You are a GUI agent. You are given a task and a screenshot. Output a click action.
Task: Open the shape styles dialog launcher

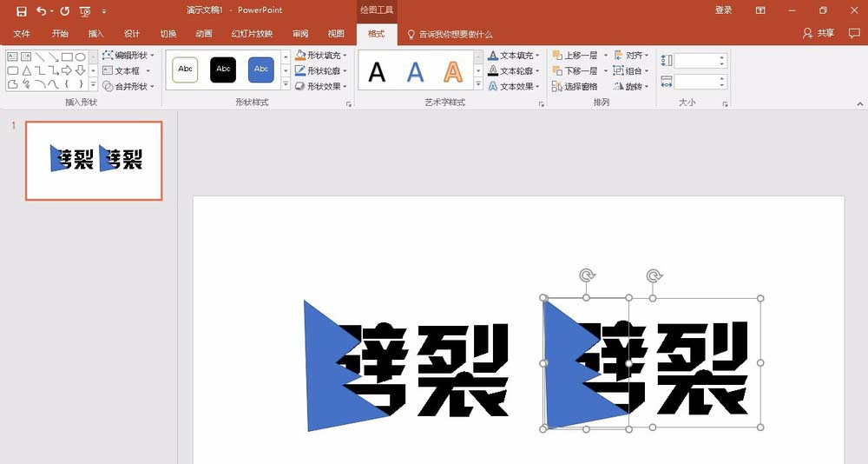pyautogui.click(x=349, y=103)
